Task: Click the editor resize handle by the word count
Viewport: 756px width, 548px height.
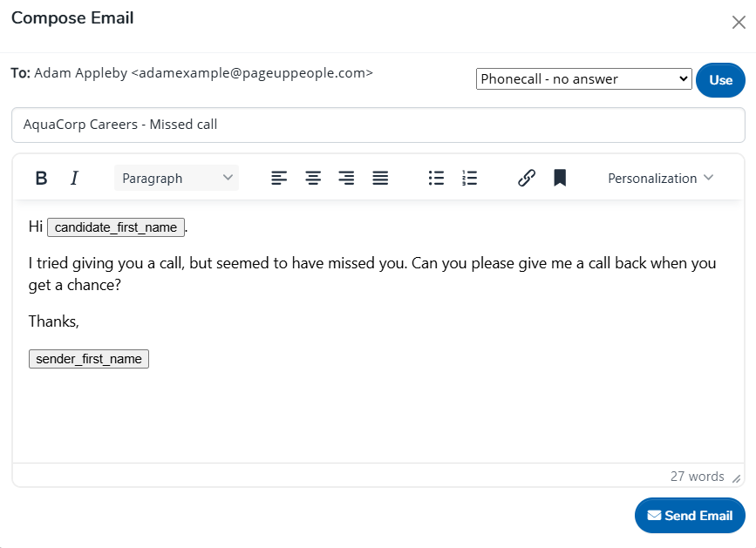Action: click(737, 478)
